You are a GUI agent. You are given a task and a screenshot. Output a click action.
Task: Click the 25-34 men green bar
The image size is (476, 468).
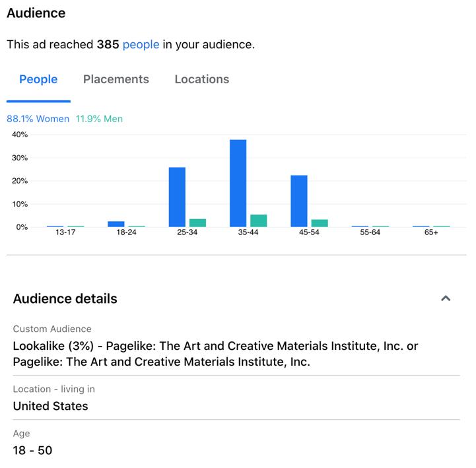click(197, 222)
